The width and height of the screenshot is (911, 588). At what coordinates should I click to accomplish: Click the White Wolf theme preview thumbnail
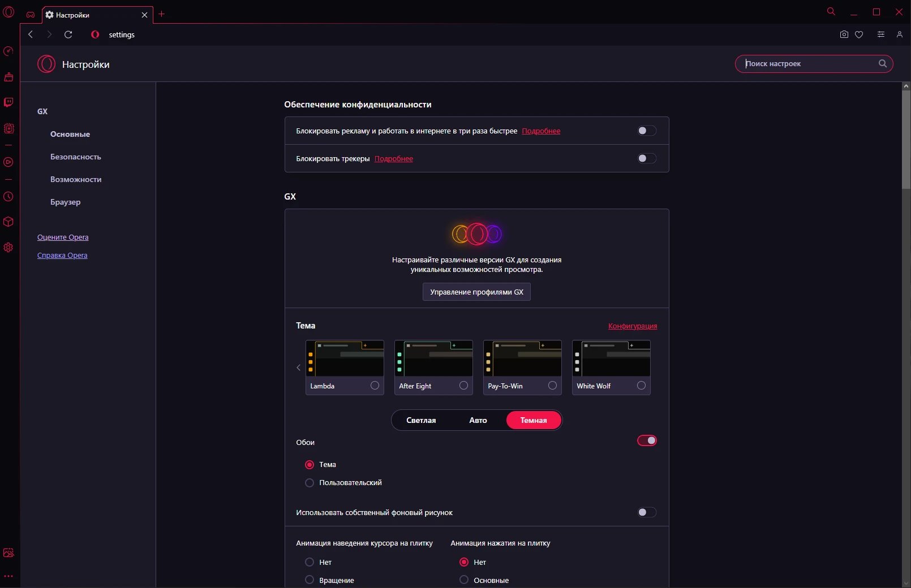coord(612,358)
